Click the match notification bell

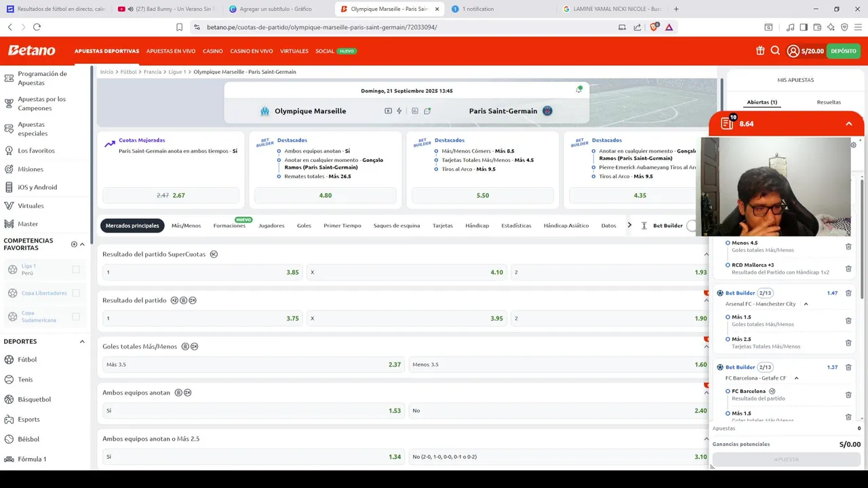pos(579,89)
